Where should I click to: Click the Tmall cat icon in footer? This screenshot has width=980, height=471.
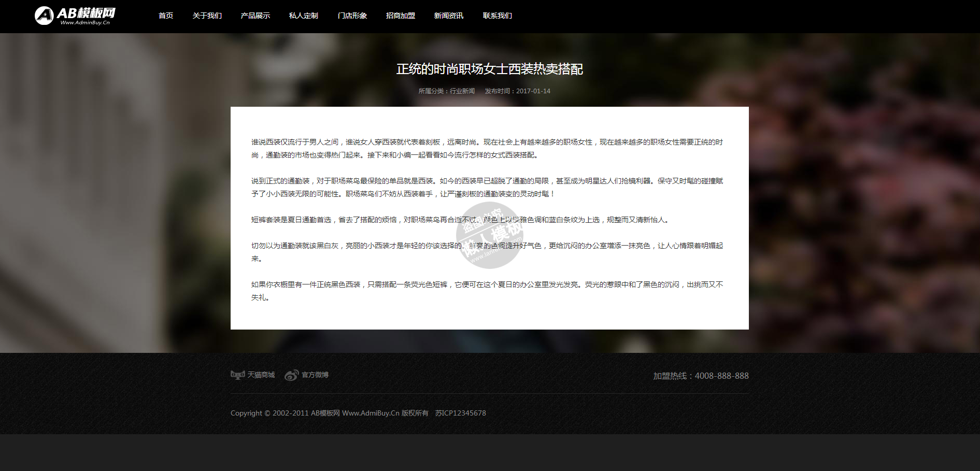point(238,375)
